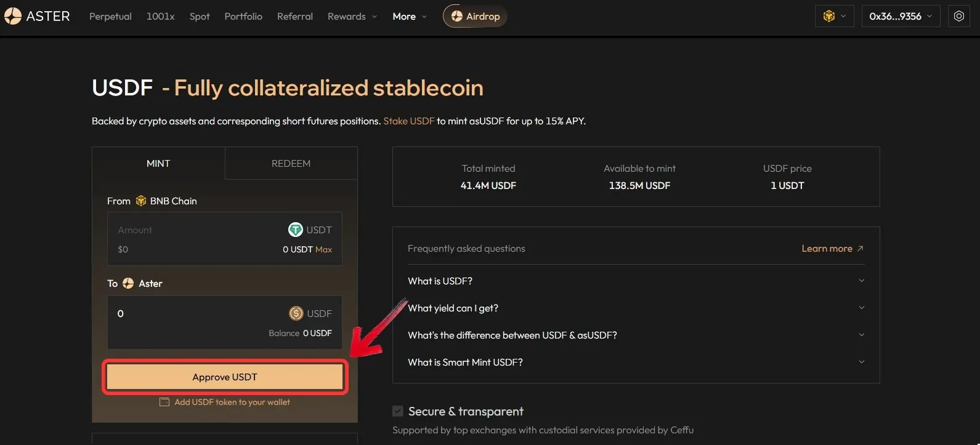The image size is (980, 445).
Task: Expand the What is Smart Mint USDF? question
Action: (x=636, y=362)
